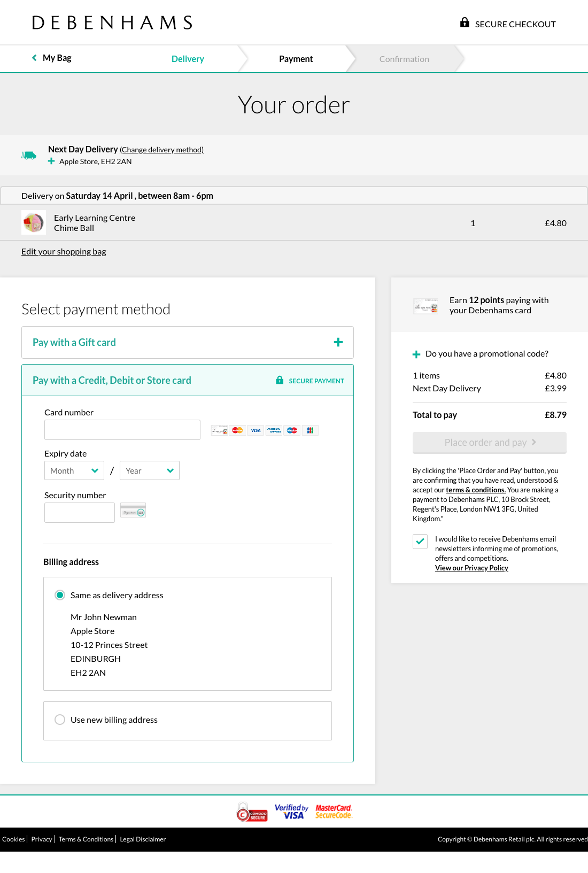Click 'Mr John Newman' billing name
Viewport: 588px width, 873px height.
[x=104, y=617]
